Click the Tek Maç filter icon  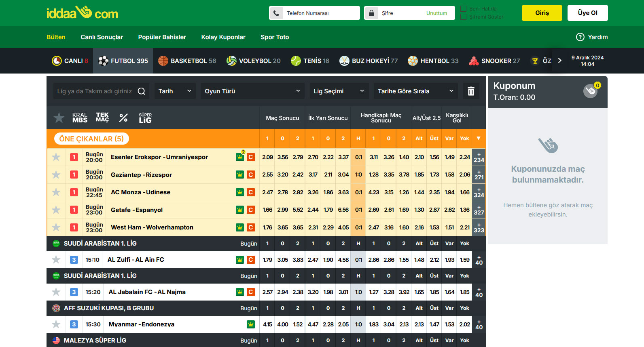[x=102, y=117]
